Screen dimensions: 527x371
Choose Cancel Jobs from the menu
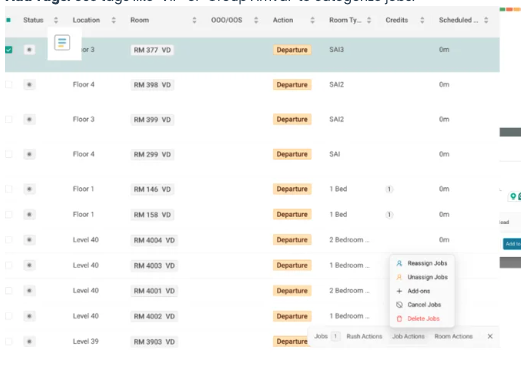coord(422,305)
